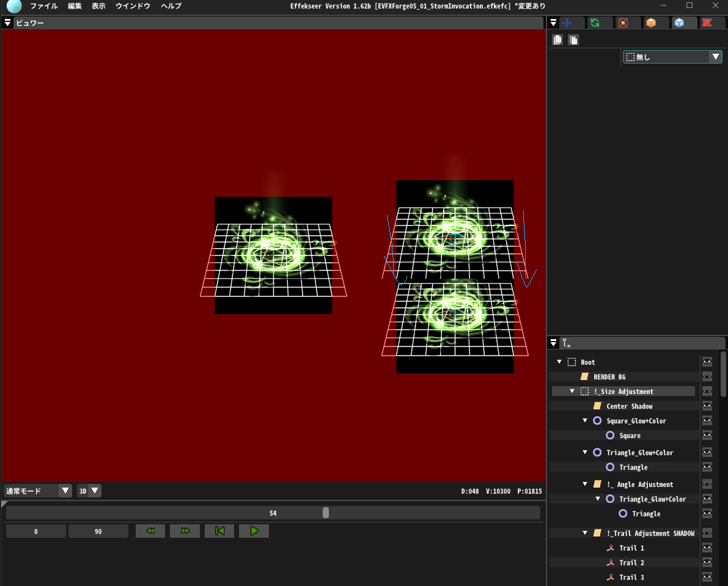Show the RENDER BG node
Image resolution: width=728 pixels, height=586 pixels.
[x=707, y=377]
